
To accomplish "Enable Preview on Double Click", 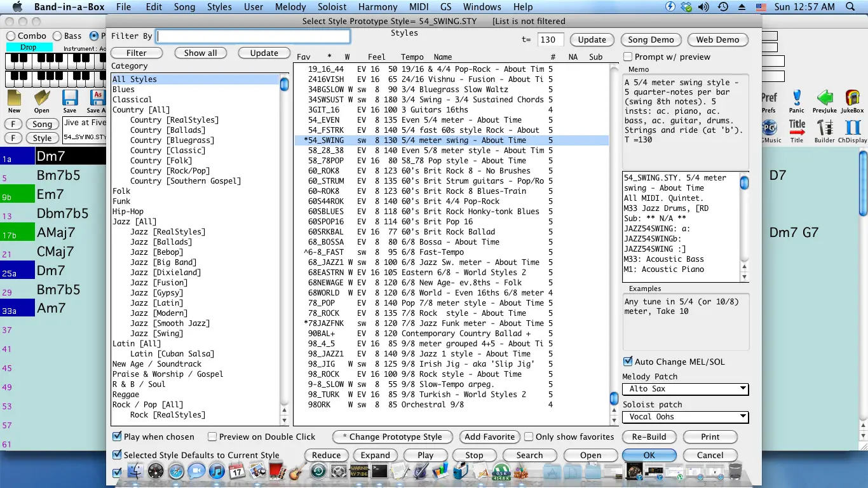I will point(212,437).
